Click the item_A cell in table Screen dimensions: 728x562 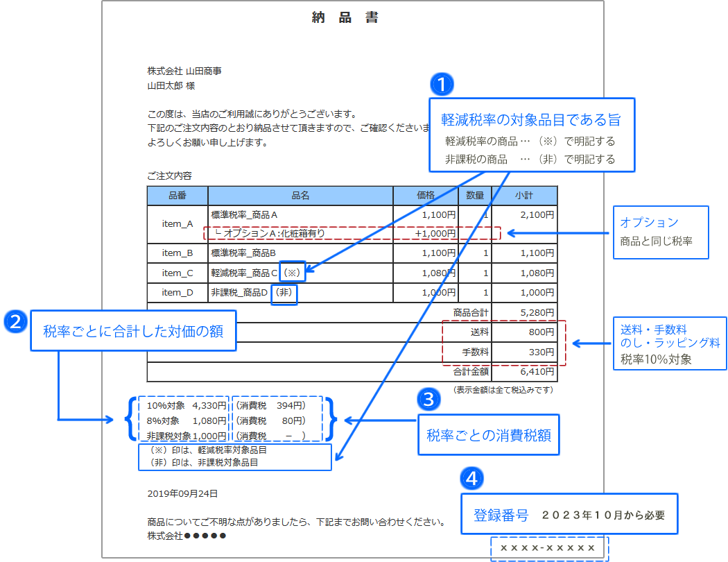point(177,224)
